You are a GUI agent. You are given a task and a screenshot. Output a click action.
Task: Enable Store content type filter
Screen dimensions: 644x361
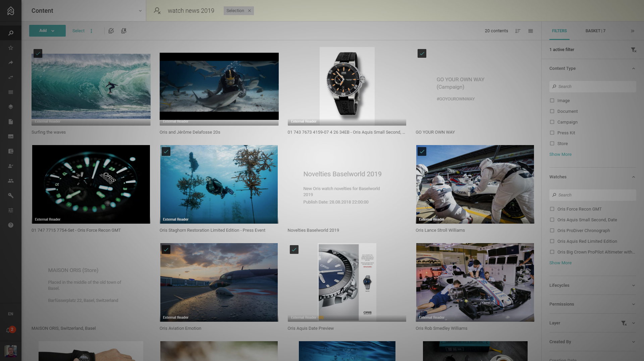pyautogui.click(x=552, y=143)
